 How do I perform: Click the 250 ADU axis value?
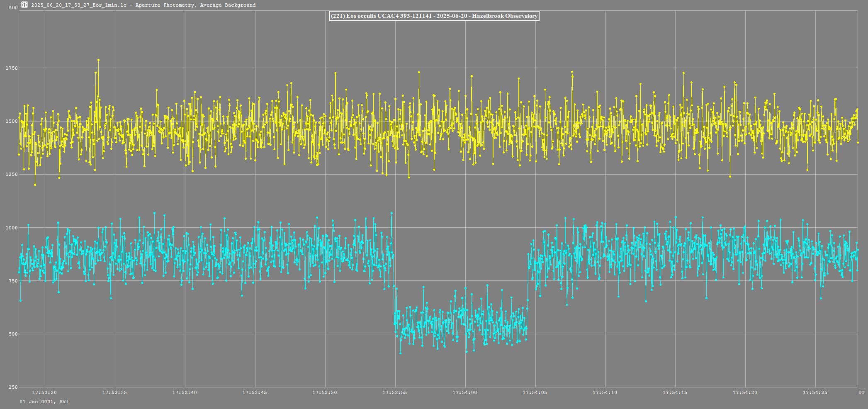[13, 387]
